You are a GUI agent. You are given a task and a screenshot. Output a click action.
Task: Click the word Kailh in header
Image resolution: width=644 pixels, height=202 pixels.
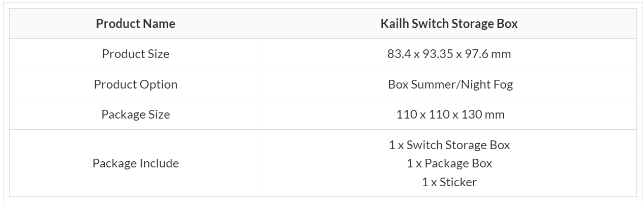tap(394, 23)
